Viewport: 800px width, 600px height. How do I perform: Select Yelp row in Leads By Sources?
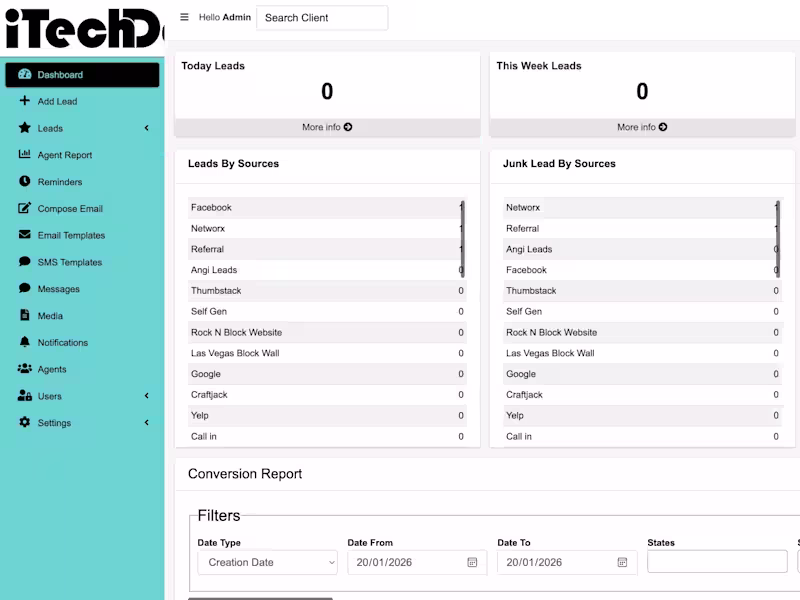[x=327, y=416]
